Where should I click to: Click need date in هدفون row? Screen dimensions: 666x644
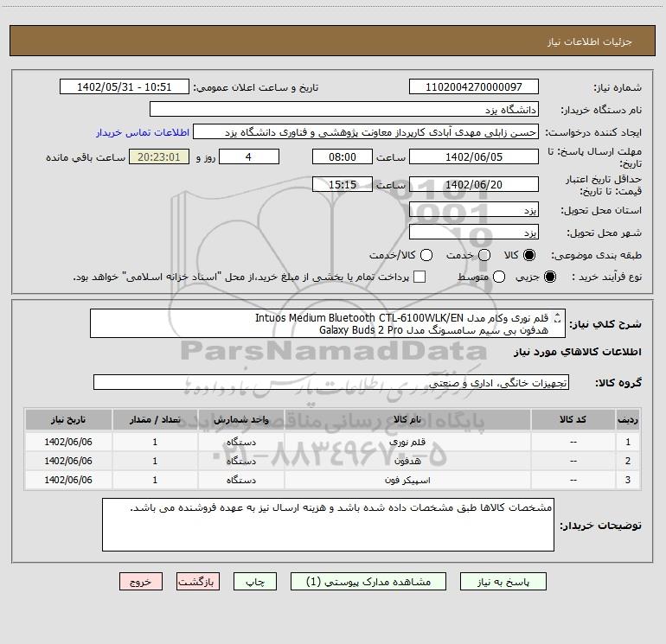pos(68,461)
